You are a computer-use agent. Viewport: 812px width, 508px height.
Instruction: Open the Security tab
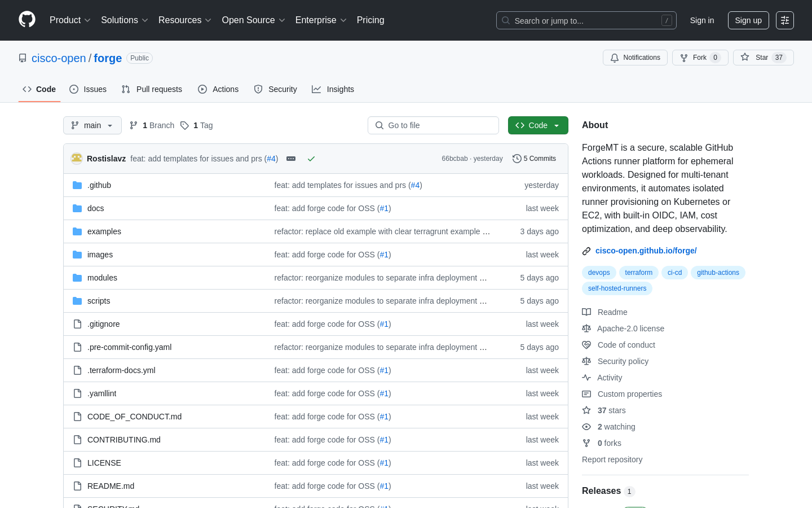(x=275, y=89)
